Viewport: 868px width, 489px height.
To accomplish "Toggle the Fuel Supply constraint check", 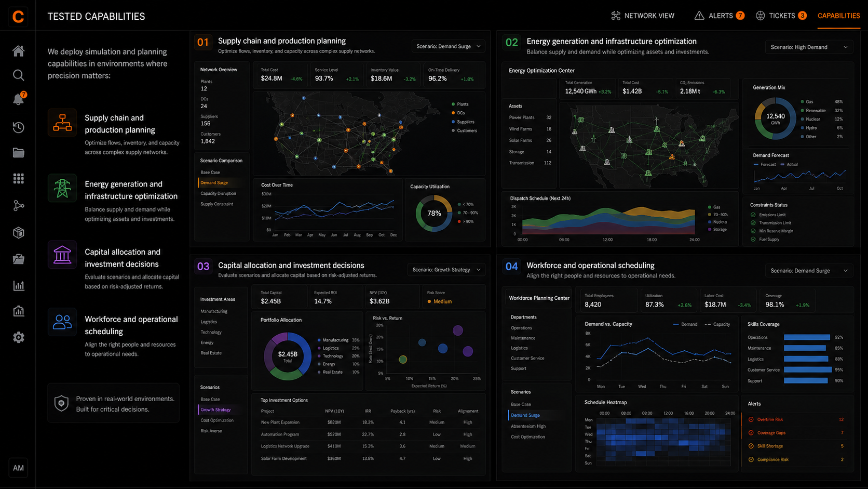I will 753,240.
